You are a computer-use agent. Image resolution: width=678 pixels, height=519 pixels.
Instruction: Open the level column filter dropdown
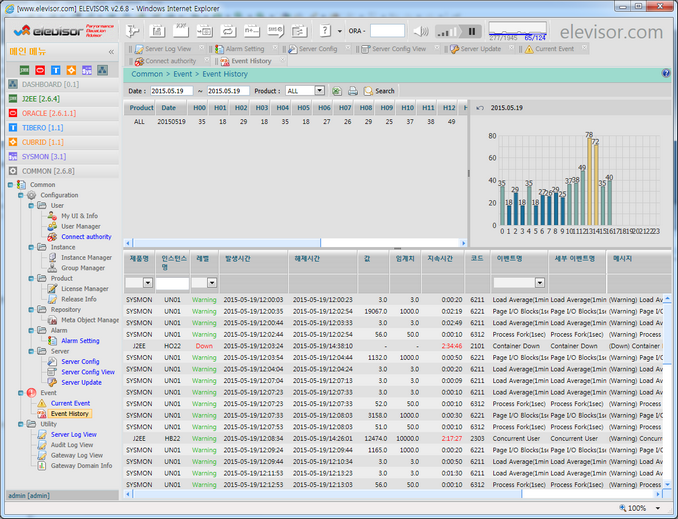tap(211, 283)
